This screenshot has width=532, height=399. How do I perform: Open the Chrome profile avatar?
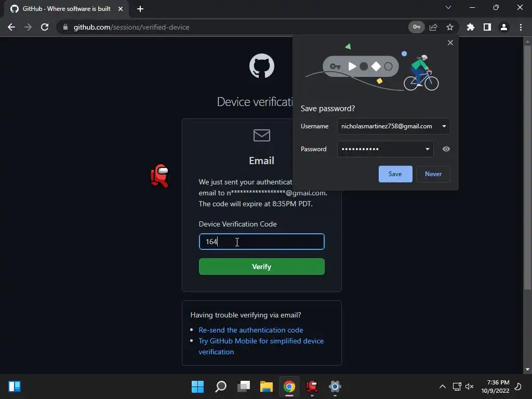504,27
